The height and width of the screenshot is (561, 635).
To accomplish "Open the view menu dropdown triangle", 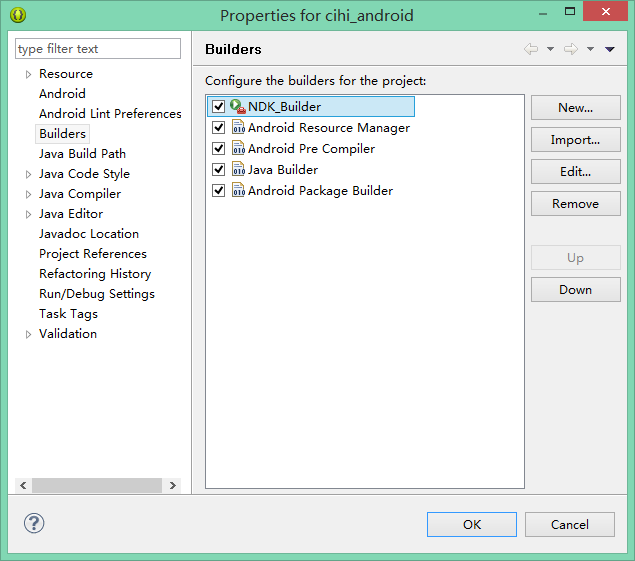I will (610, 49).
